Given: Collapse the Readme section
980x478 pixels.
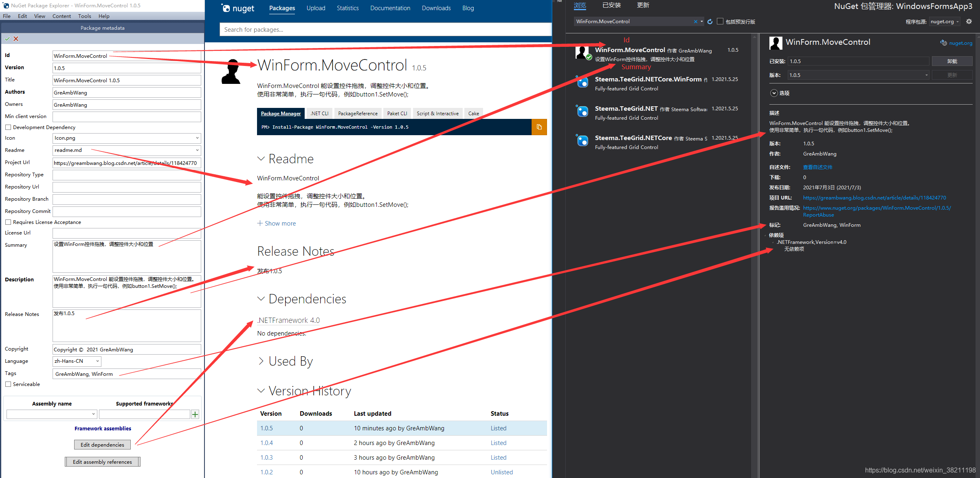Looking at the screenshot, I should (261, 159).
